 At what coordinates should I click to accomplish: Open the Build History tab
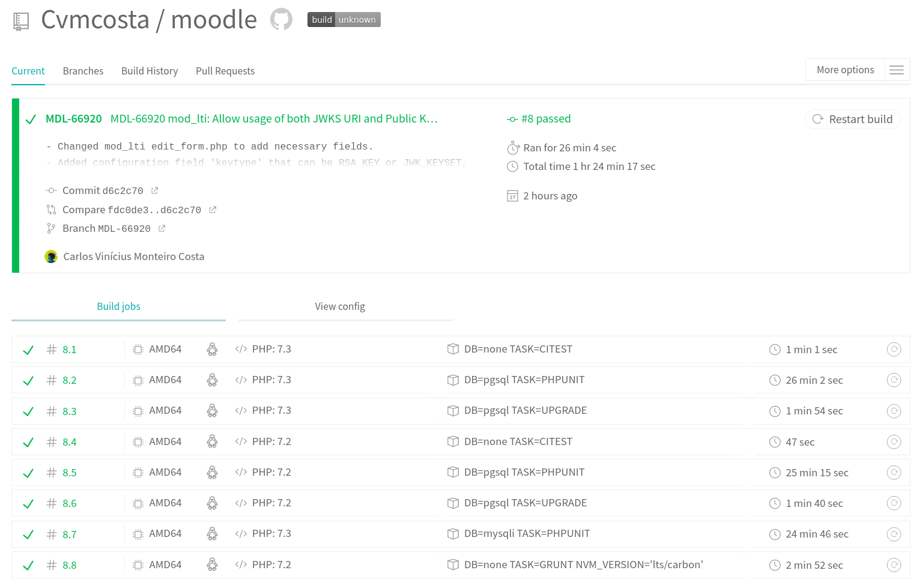pyautogui.click(x=150, y=71)
